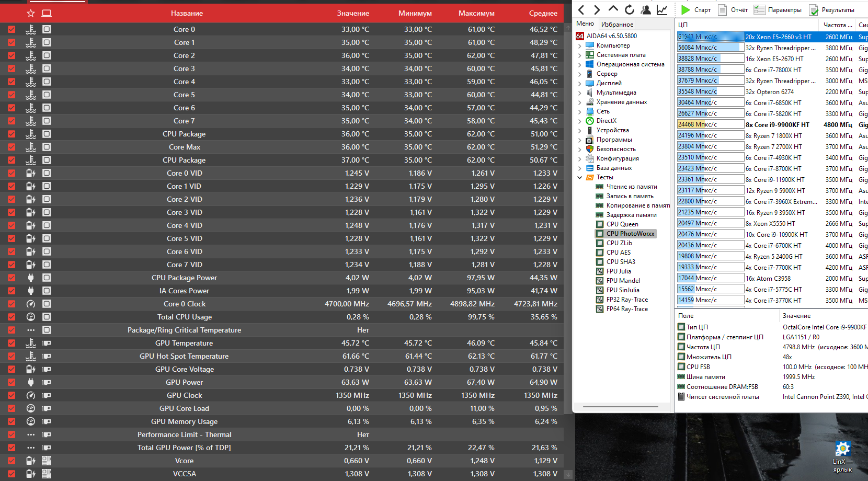The image size is (868, 481).
Task: Expand the Мультимедиа tree node
Action: (579, 93)
